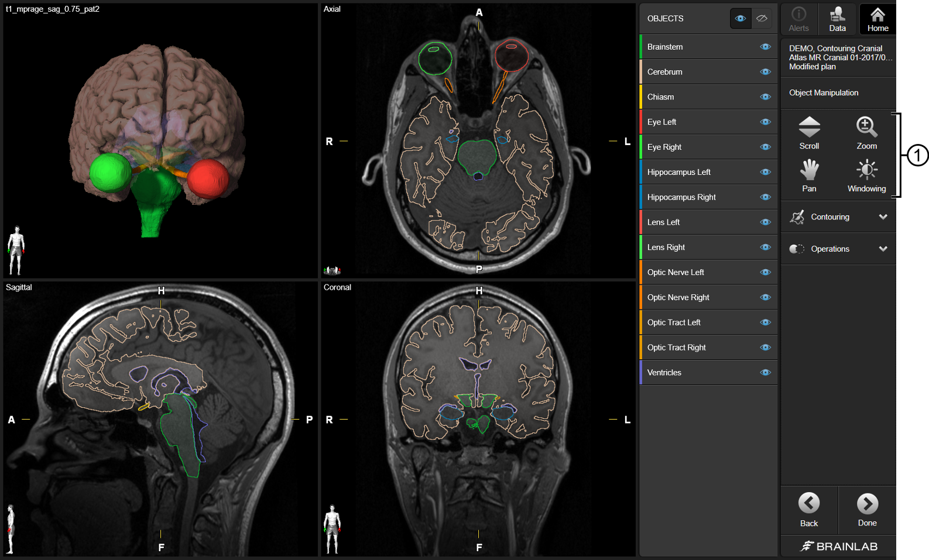Go to the Home screen
929x560 pixels.
click(877, 19)
